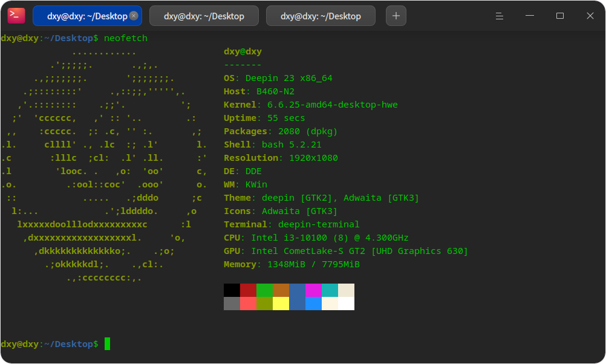The width and height of the screenshot is (606, 364).
Task: Click the 'Kernel: 6.6.25-amd64-desktop-hwe' line
Action: [x=311, y=105]
